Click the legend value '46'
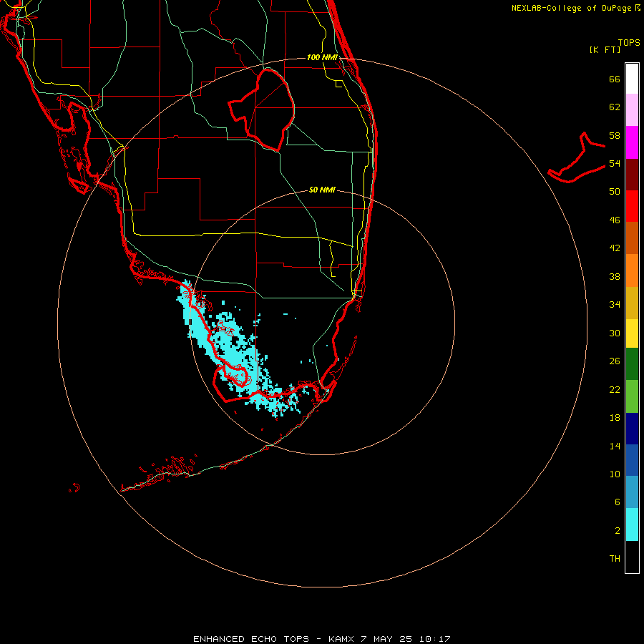 pyautogui.click(x=615, y=220)
